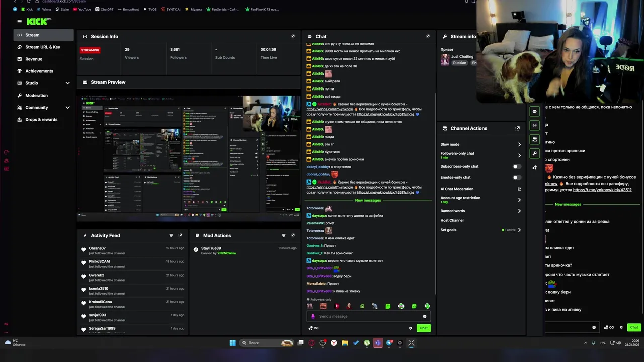Viewport: 644px width, 362px height.
Task: Click follower Ohrana07 in Activity Feed
Action: pyautogui.click(x=97, y=248)
